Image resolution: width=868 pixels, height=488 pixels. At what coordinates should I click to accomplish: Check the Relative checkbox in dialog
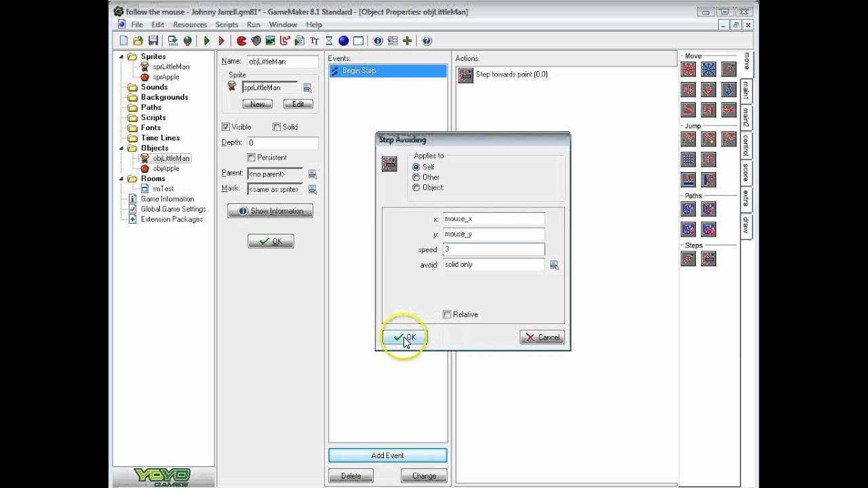coord(447,314)
